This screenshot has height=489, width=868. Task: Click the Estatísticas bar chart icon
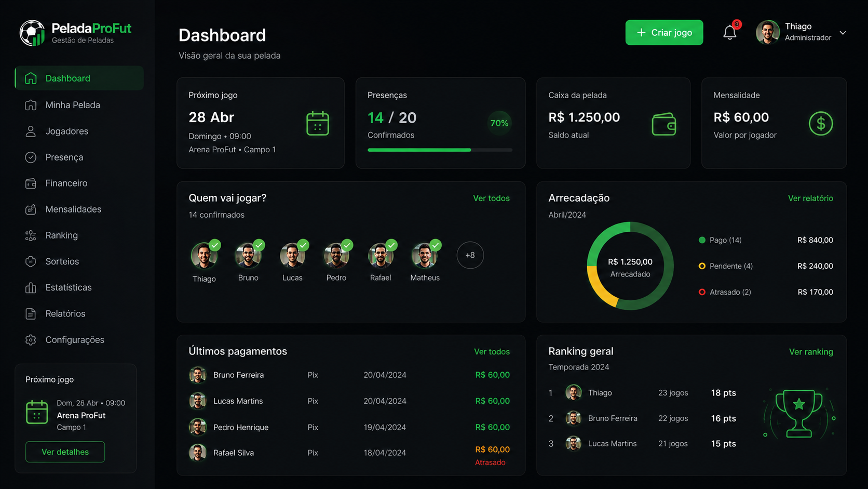click(x=31, y=287)
